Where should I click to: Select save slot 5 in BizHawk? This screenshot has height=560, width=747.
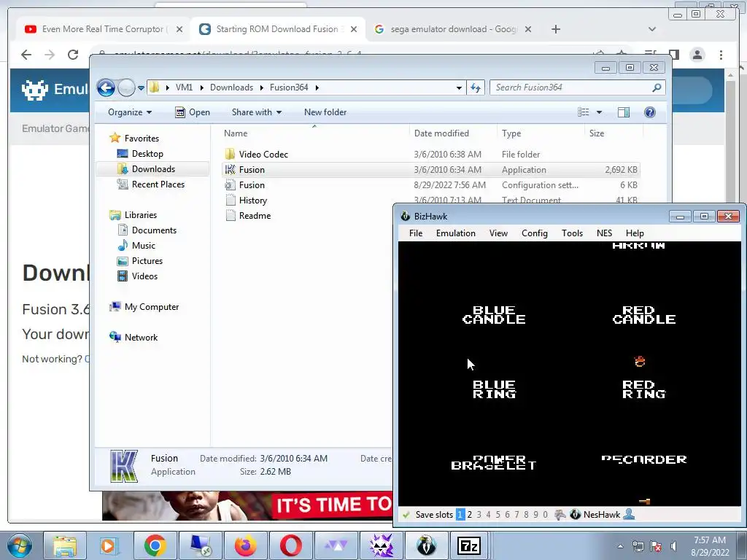click(x=498, y=514)
